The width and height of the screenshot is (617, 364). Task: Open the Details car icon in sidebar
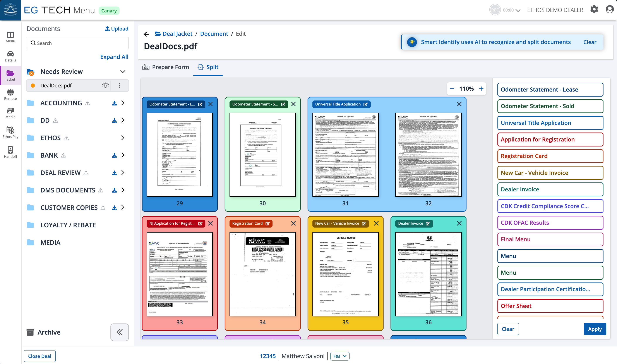coord(10,56)
